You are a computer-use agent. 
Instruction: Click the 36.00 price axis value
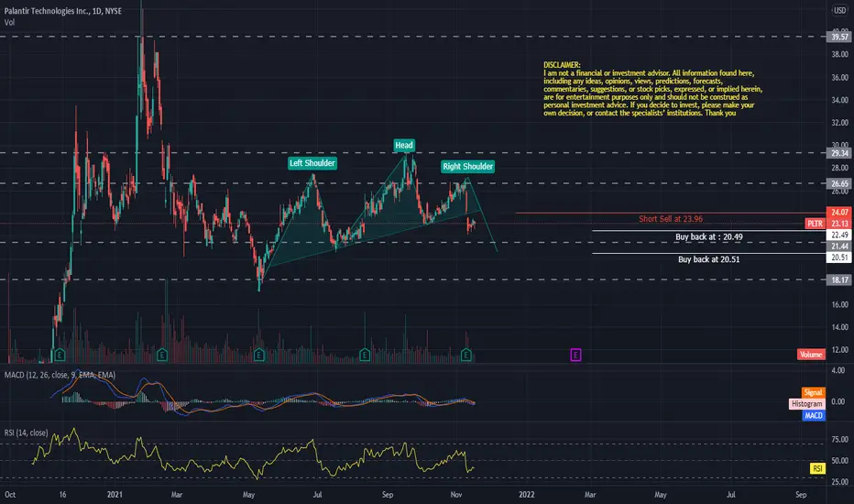pos(839,77)
